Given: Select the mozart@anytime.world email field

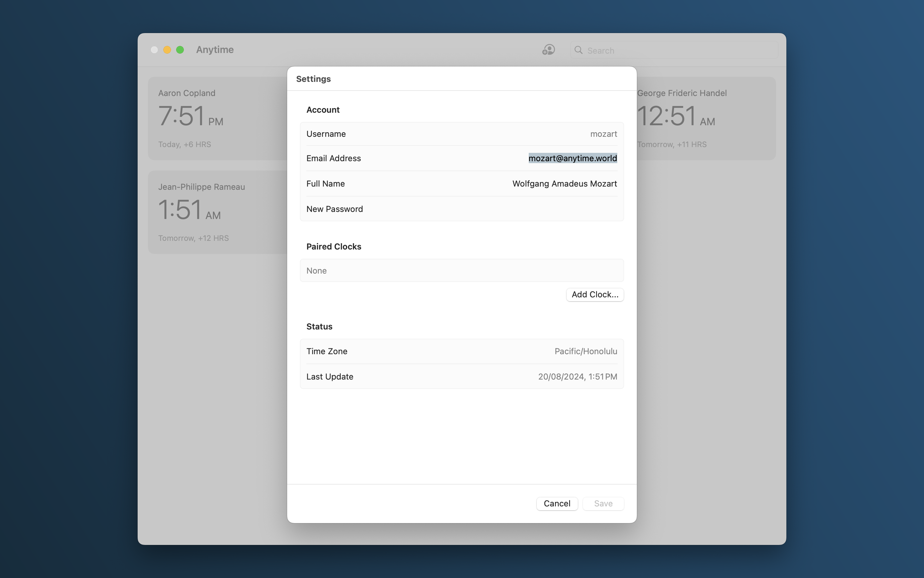Looking at the screenshot, I should 572,158.
